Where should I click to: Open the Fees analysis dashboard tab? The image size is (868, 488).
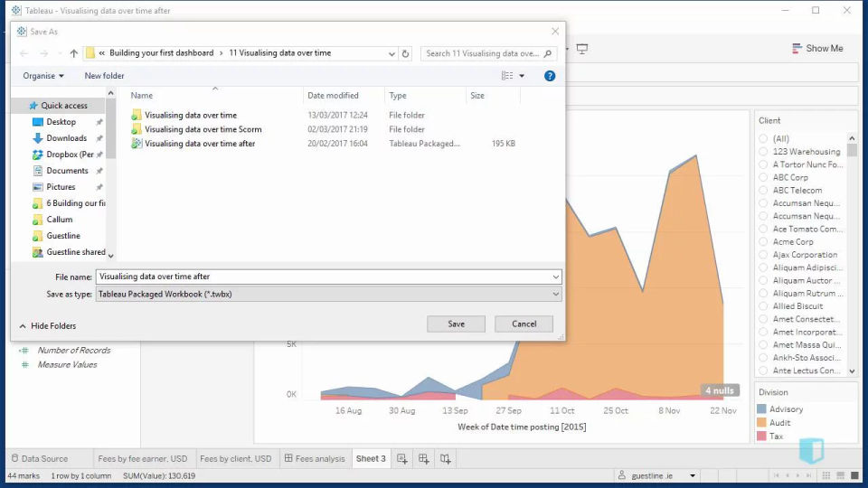click(x=315, y=459)
